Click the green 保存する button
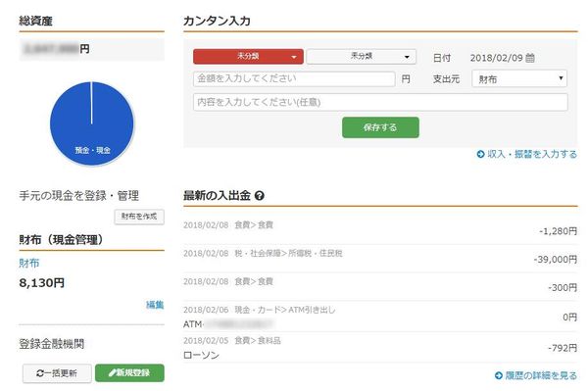 pos(380,127)
